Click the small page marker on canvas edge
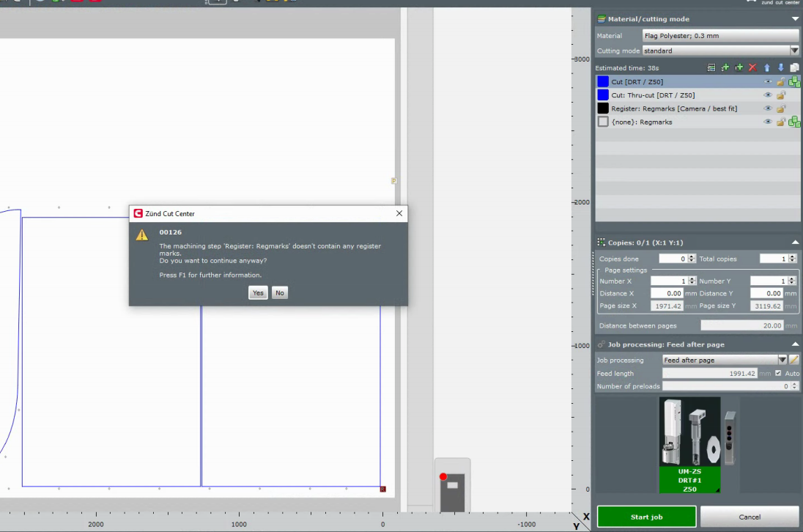Viewport: 803px width, 532px height. point(393,181)
